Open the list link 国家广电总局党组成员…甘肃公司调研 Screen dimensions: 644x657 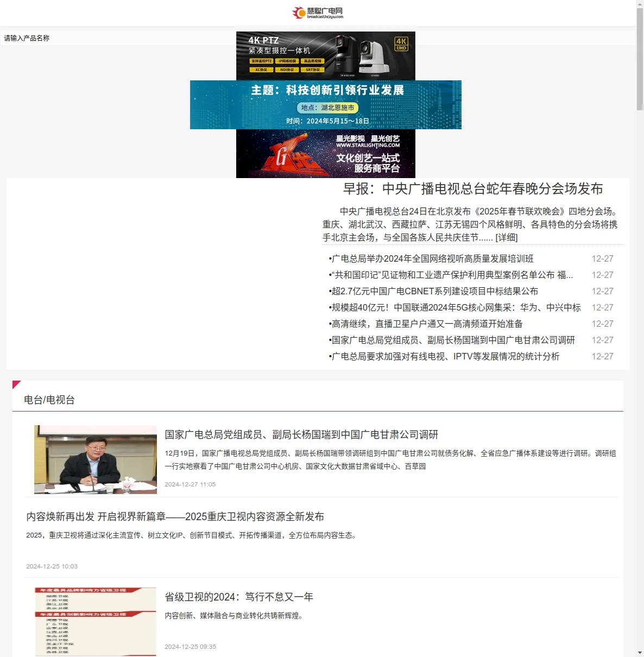click(x=453, y=340)
